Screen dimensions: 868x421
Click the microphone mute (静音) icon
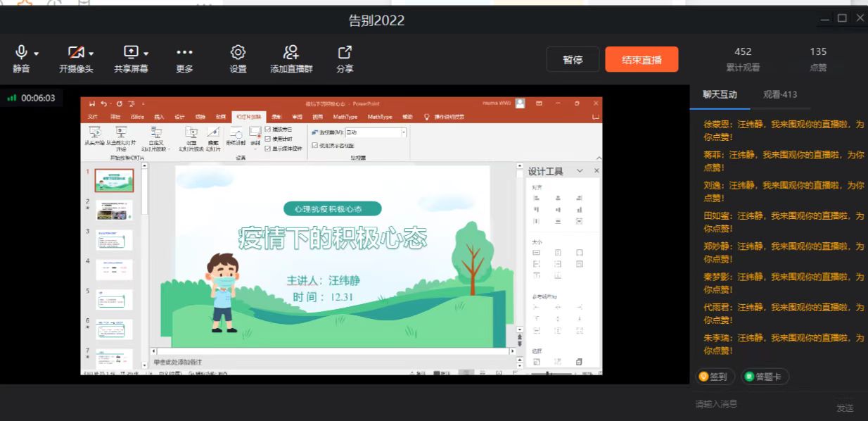pyautogui.click(x=21, y=53)
